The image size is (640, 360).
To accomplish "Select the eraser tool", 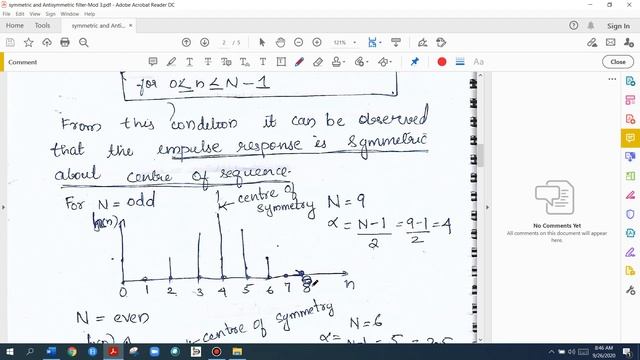I will pos(318,62).
